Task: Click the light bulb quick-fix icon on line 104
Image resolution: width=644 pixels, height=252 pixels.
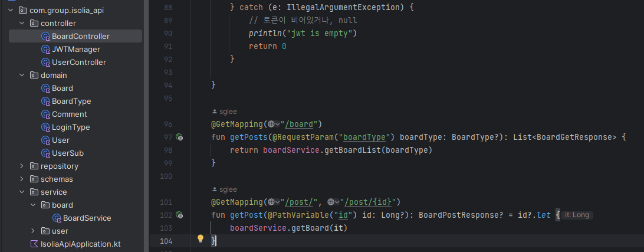Action: pyautogui.click(x=201, y=238)
